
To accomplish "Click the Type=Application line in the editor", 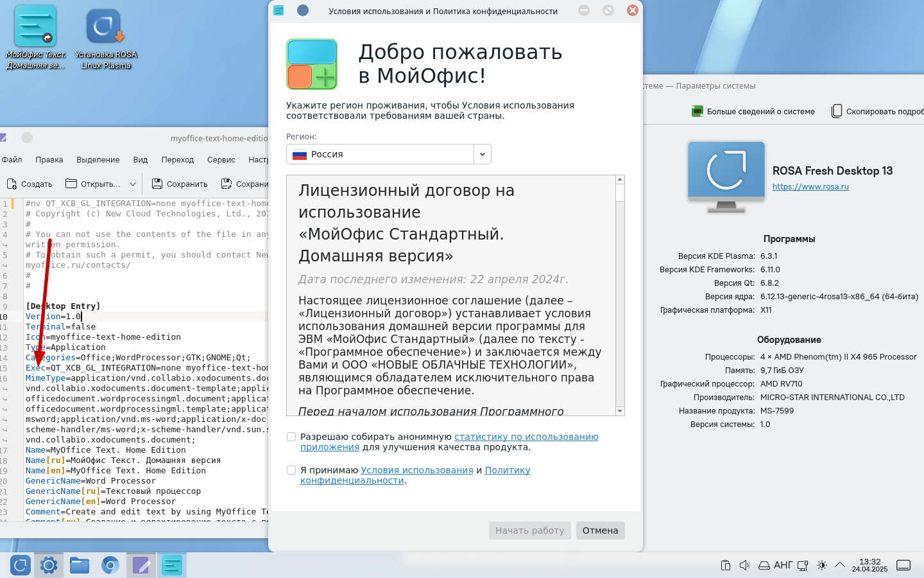I will [65, 347].
